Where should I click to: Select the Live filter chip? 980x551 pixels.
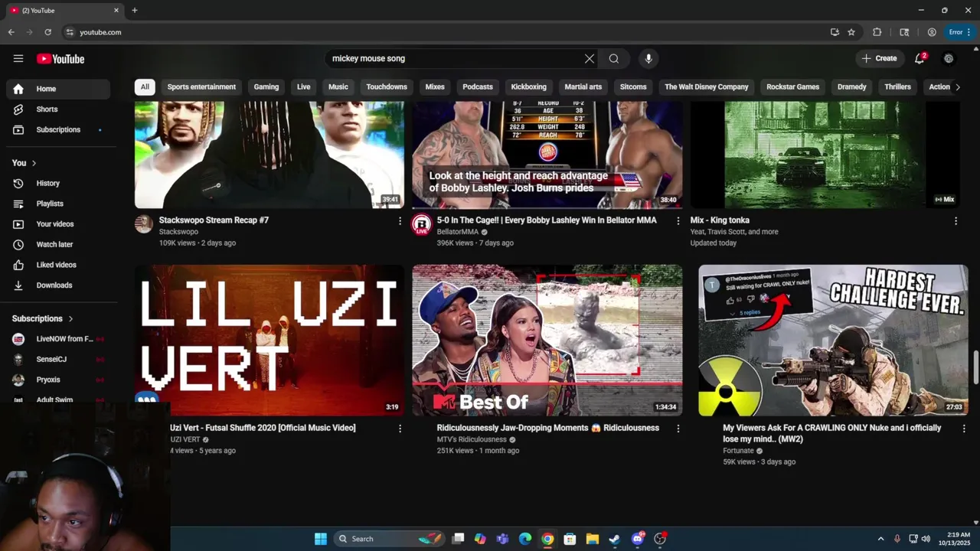coord(304,86)
